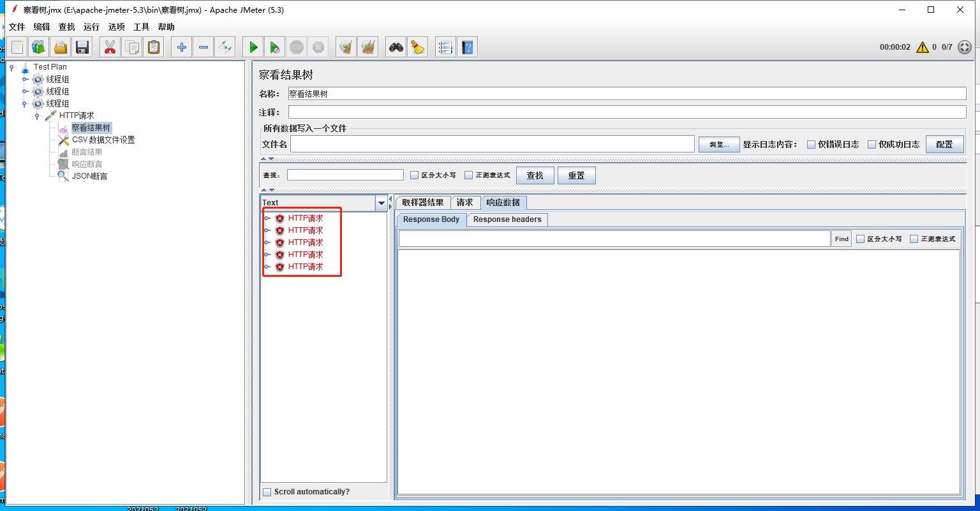This screenshot has width=980, height=511.
Task: Select the CSV 数据文件设置 node
Action: tap(103, 140)
